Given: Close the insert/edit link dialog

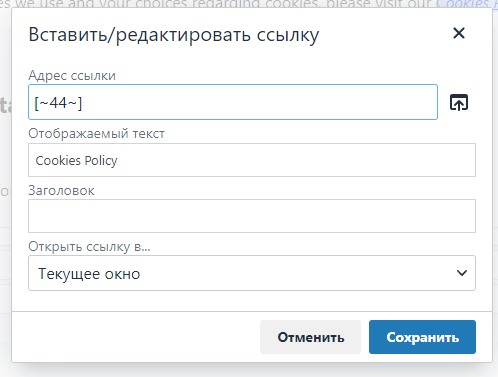Looking at the screenshot, I should click(459, 33).
